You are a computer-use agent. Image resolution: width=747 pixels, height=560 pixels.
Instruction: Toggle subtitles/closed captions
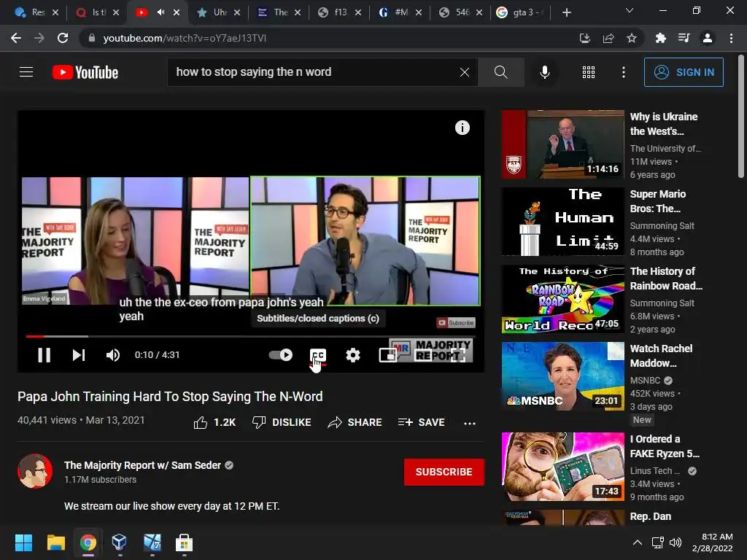point(318,355)
